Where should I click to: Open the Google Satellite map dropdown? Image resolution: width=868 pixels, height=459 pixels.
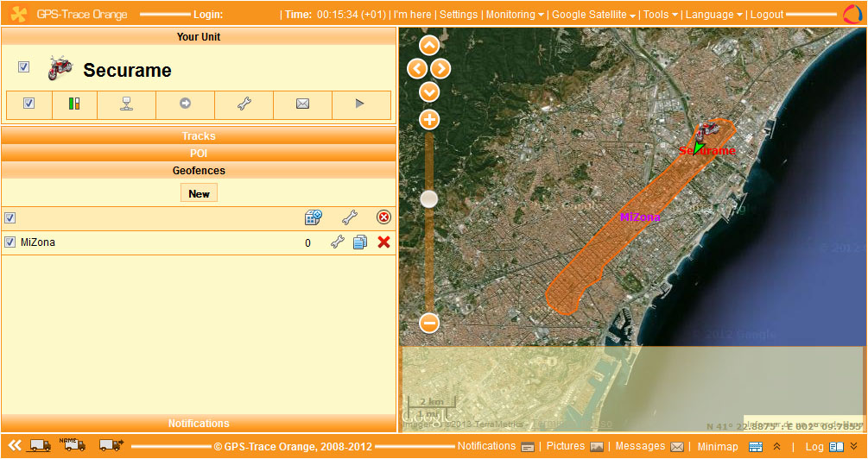point(594,15)
